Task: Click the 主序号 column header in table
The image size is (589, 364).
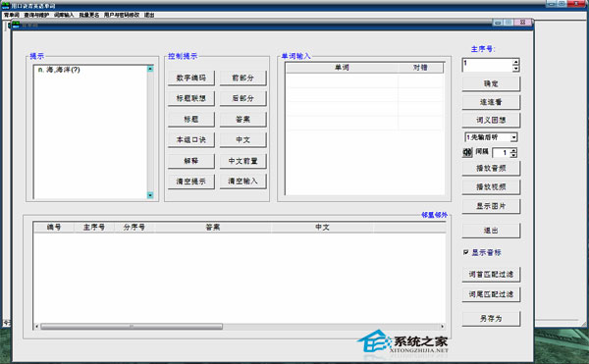Action: 94,227
